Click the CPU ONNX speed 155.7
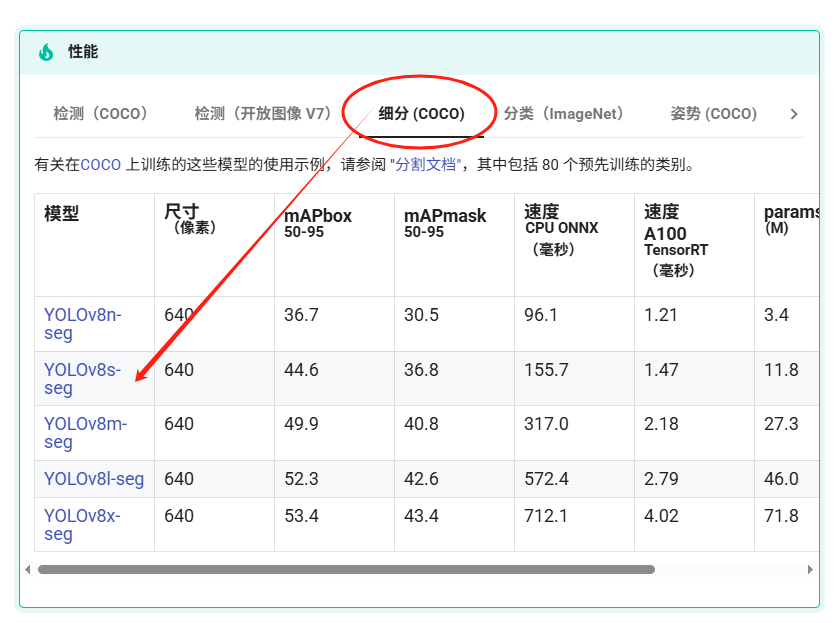The height and width of the screenshot is (623, 834). click(x=546, y=369)
